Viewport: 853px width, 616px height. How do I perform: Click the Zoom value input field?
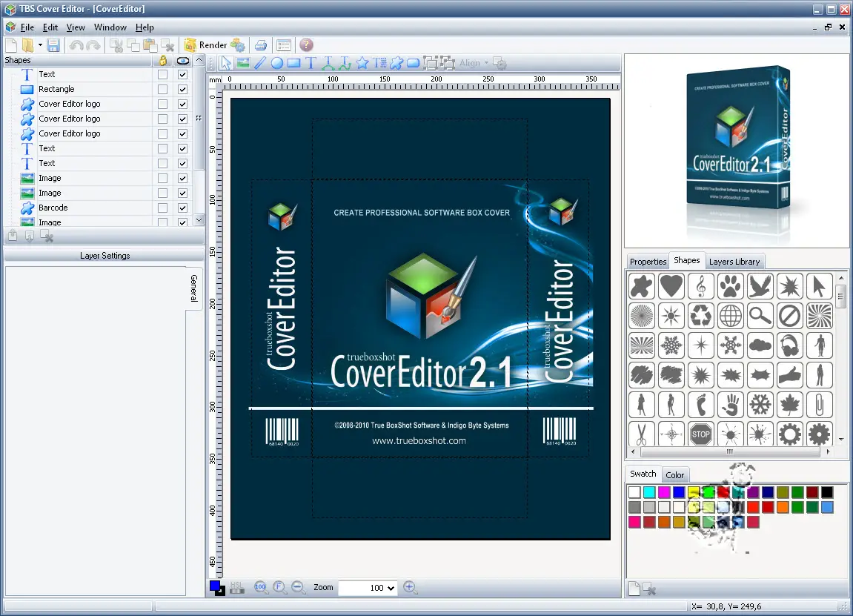tap(362, 588)
